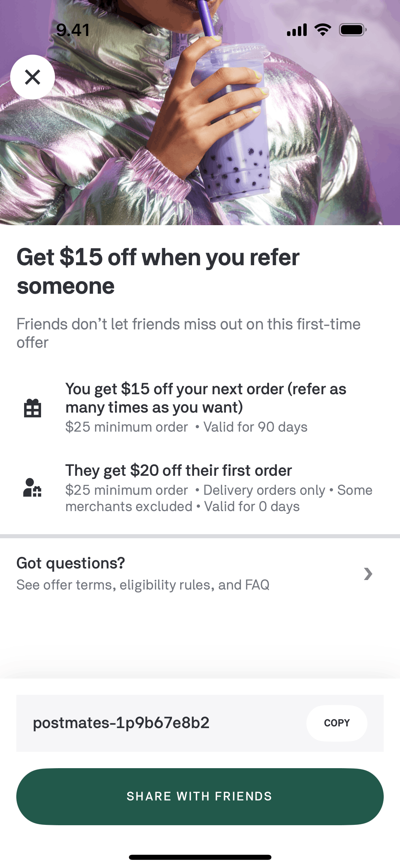Tap the battery status icon
400x868 pixels.
[x=353, y=30]
